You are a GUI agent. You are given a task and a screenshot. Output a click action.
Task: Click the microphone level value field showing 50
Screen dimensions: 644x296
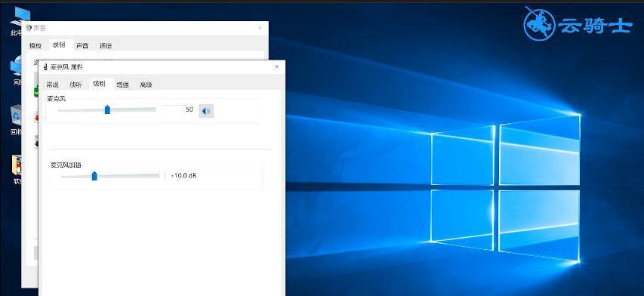179,109
